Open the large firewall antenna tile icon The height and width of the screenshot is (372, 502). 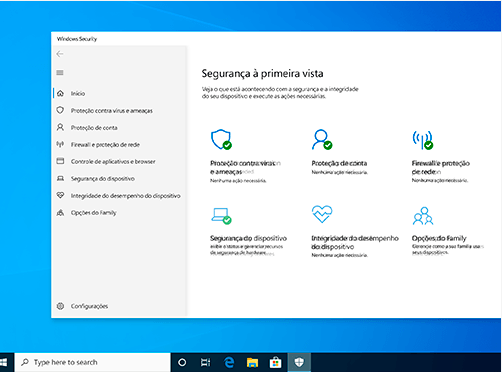coord(423,140)
